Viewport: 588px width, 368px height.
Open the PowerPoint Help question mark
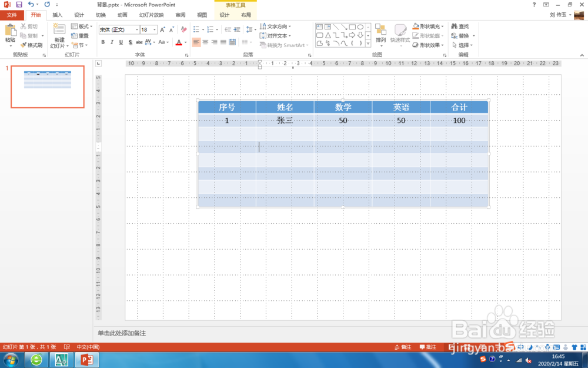[x=534, y=5]
